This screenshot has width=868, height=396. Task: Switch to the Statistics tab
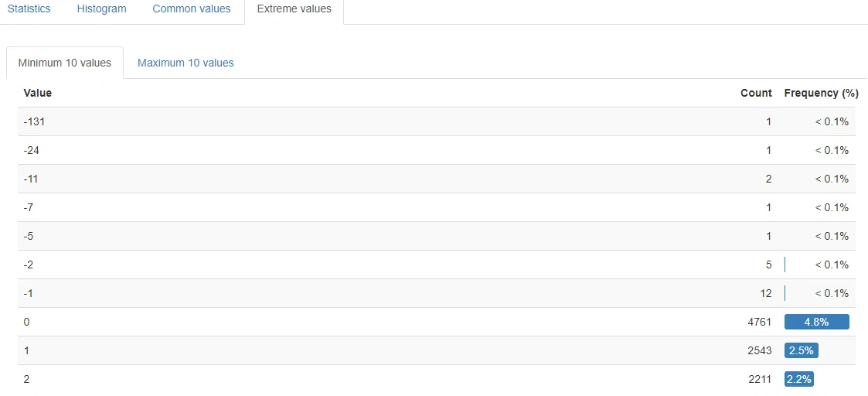click(x=29, y=9)
